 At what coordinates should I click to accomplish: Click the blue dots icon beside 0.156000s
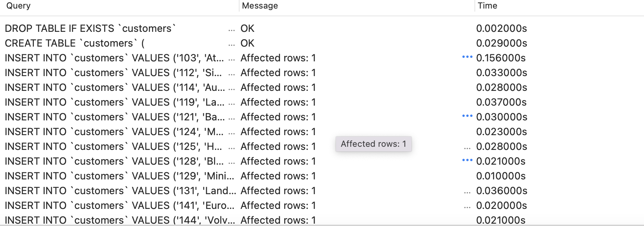[467, 57]
